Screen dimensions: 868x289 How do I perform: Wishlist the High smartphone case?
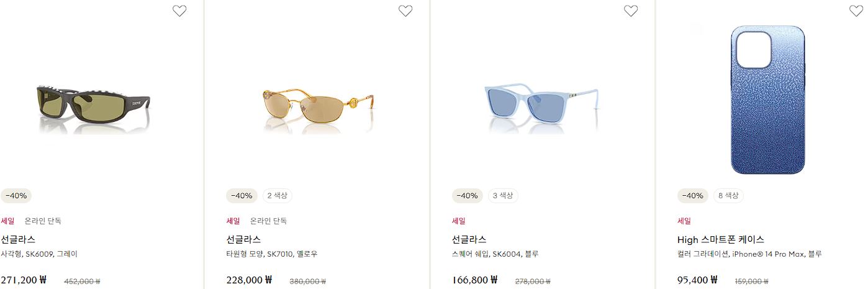pyautogui.click(x=856, y=11)
